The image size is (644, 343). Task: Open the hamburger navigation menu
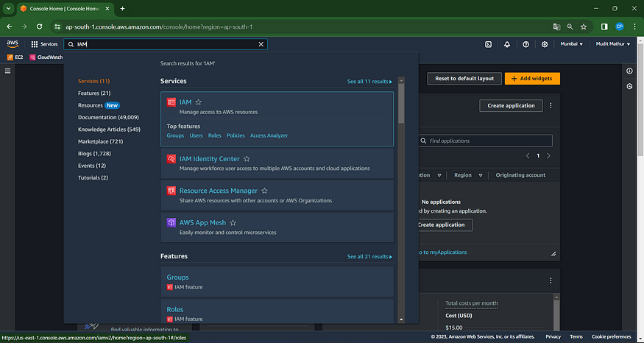7,71
